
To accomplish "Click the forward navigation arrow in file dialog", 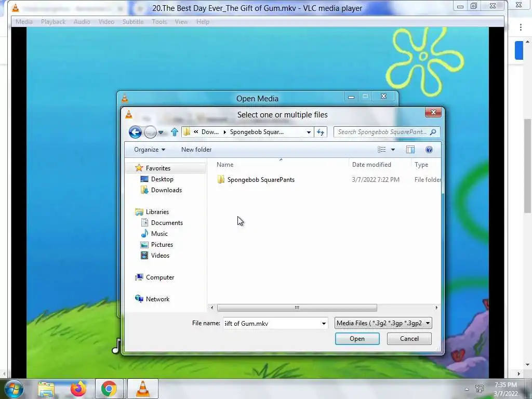I will point(150,132).
